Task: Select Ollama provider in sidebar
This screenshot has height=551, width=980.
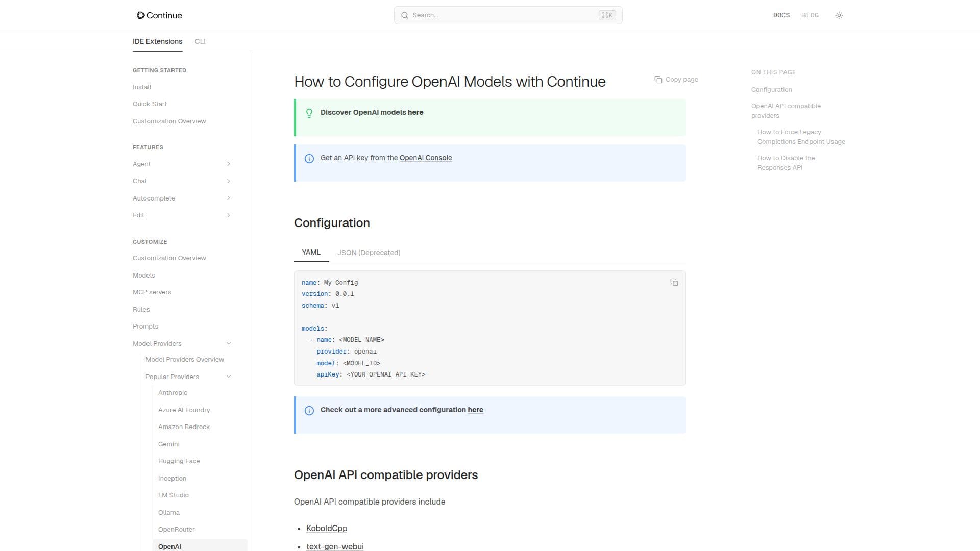Action: [x=168, y=513]
